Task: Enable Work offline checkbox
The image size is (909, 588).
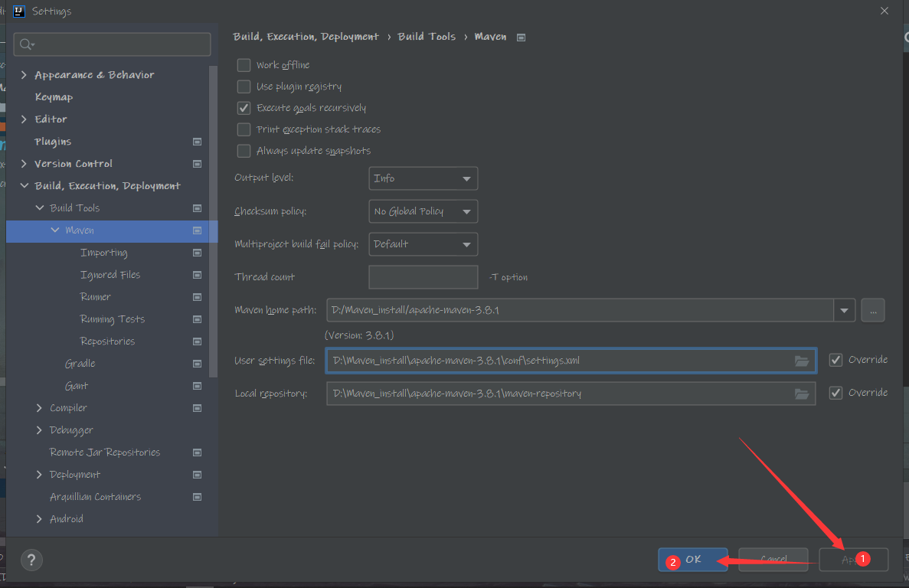Action: click(244, 65)
